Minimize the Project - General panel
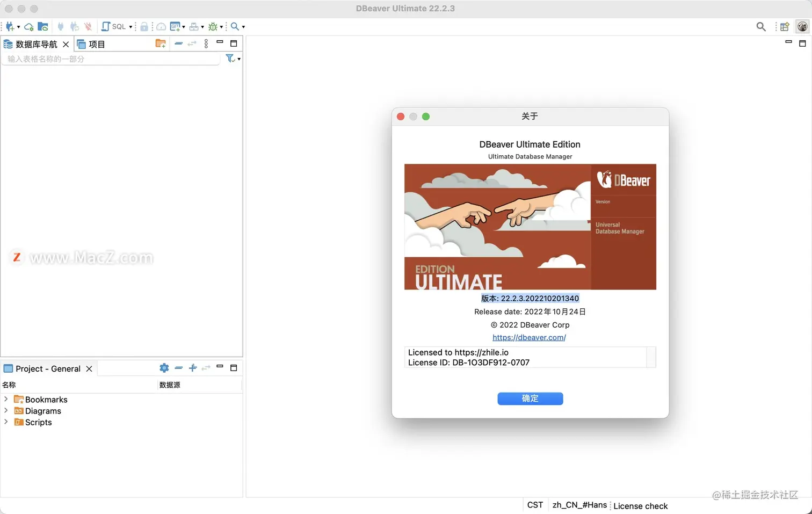 [220, 366]
